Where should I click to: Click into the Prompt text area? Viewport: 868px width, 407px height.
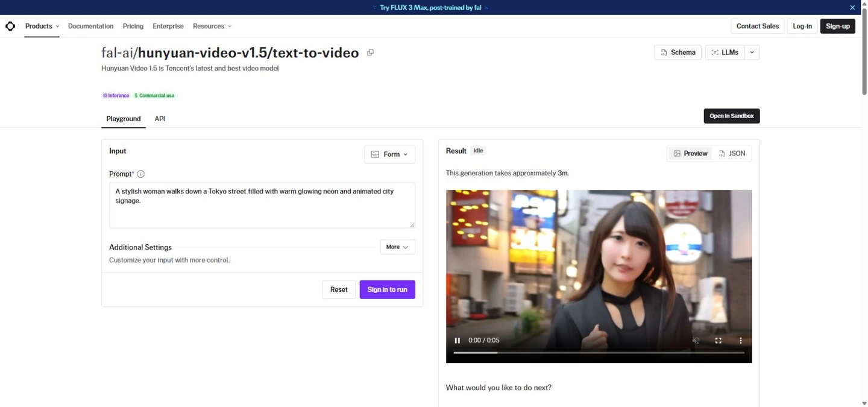(x=262, y=205)
